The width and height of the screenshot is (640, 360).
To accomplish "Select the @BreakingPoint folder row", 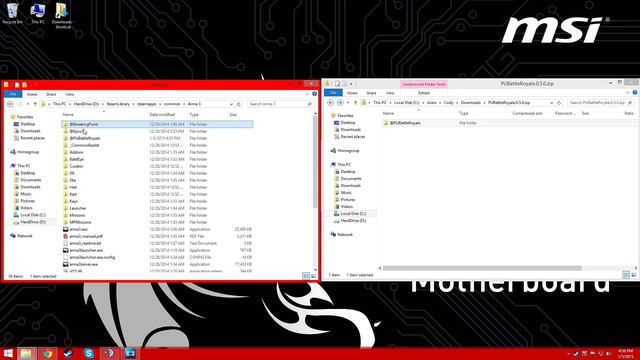I will click(158, 124).
